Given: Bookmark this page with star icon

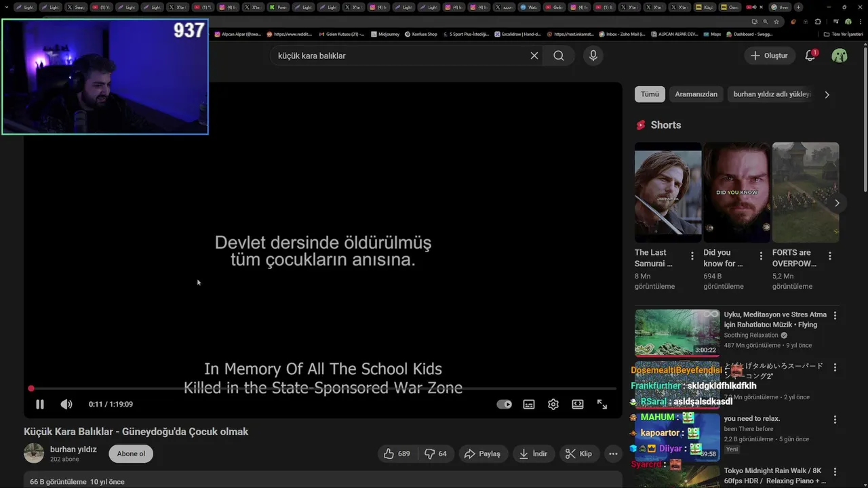Looking at the screenshot, I should (x=776, y=22).
